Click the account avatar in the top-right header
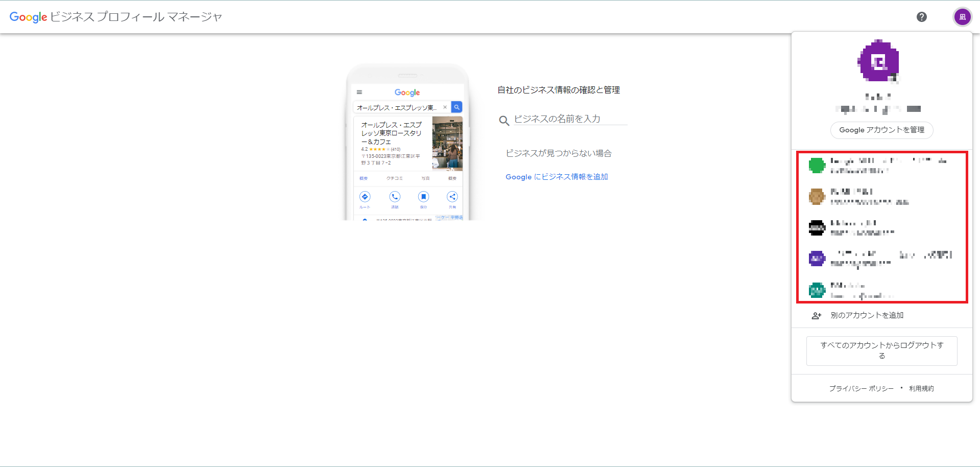 pos(962,17)
